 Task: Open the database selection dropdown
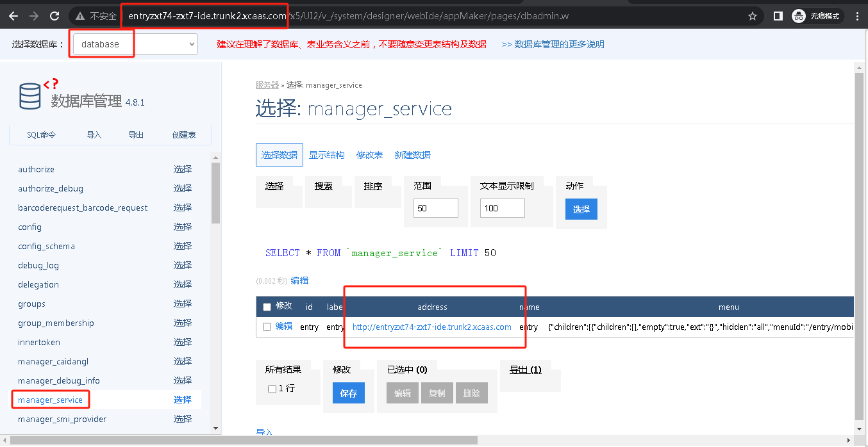[x=135, y=44]
